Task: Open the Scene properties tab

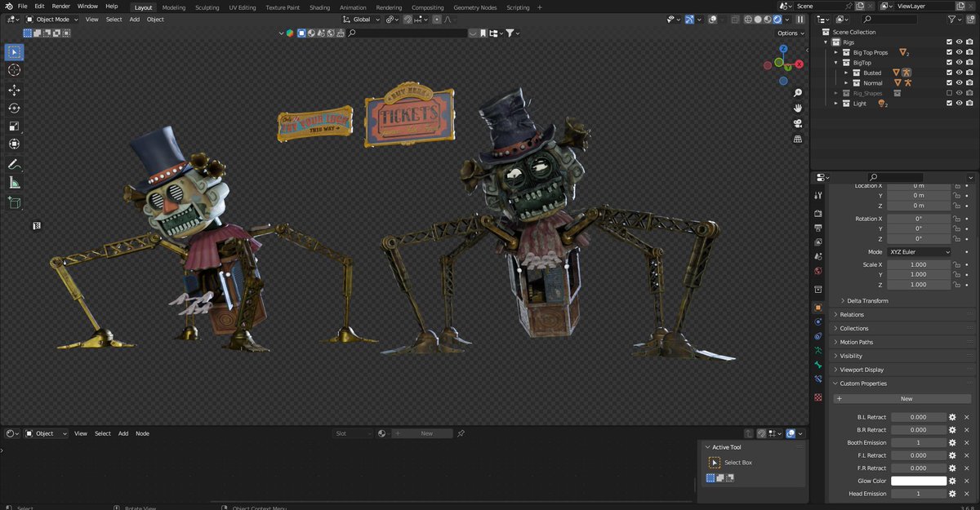Action: pyautogui.click(x=818, y=256)
